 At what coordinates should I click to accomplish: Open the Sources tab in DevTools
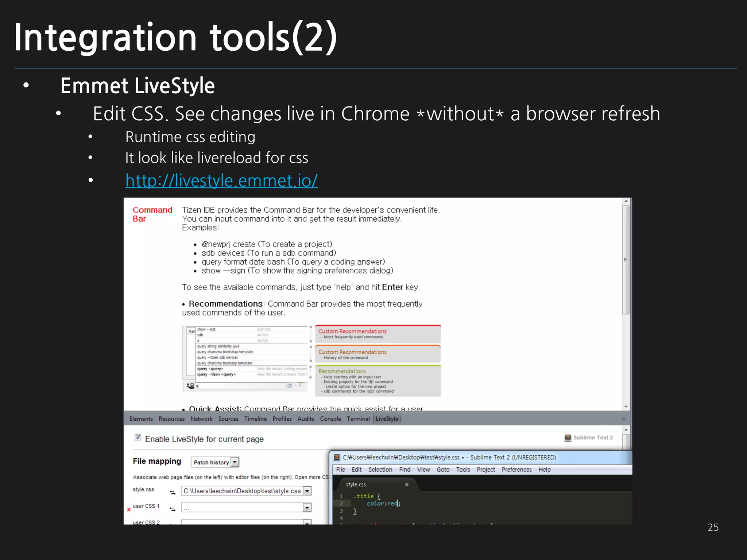coord(228,419)
